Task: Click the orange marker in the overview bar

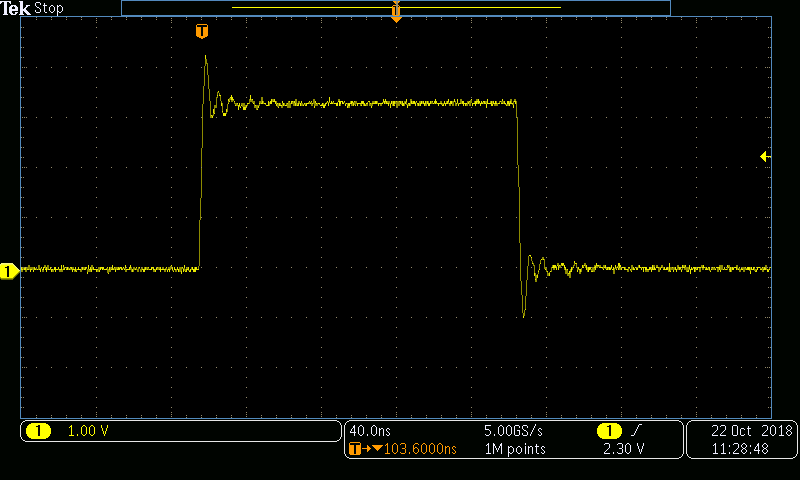Action: pos(396,11)
